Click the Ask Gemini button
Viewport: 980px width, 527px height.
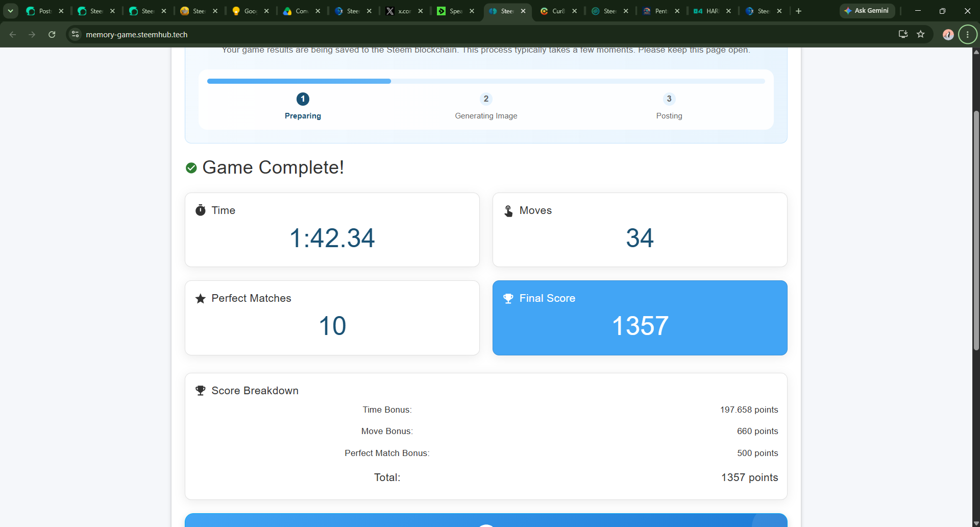click(x=867, y=11)
